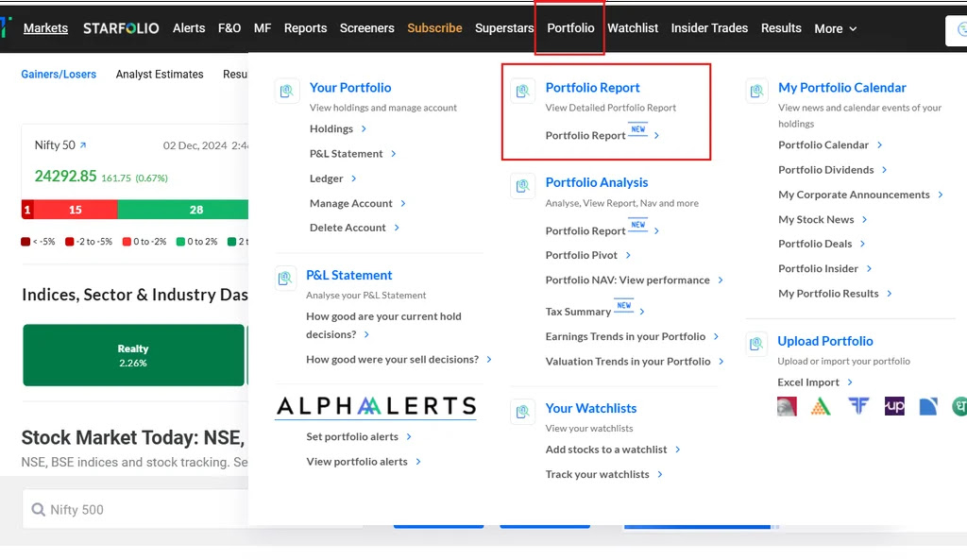
Task: Open the Portfolio menu in the navbar
Action: [x=570, y=28]
